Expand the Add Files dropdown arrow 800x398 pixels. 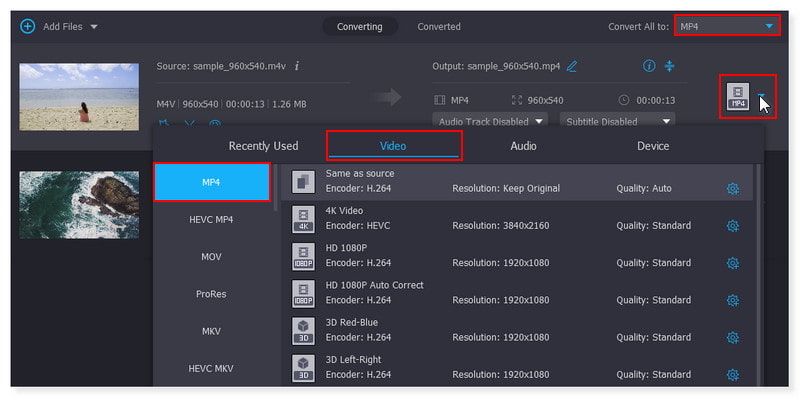[94, 27]
